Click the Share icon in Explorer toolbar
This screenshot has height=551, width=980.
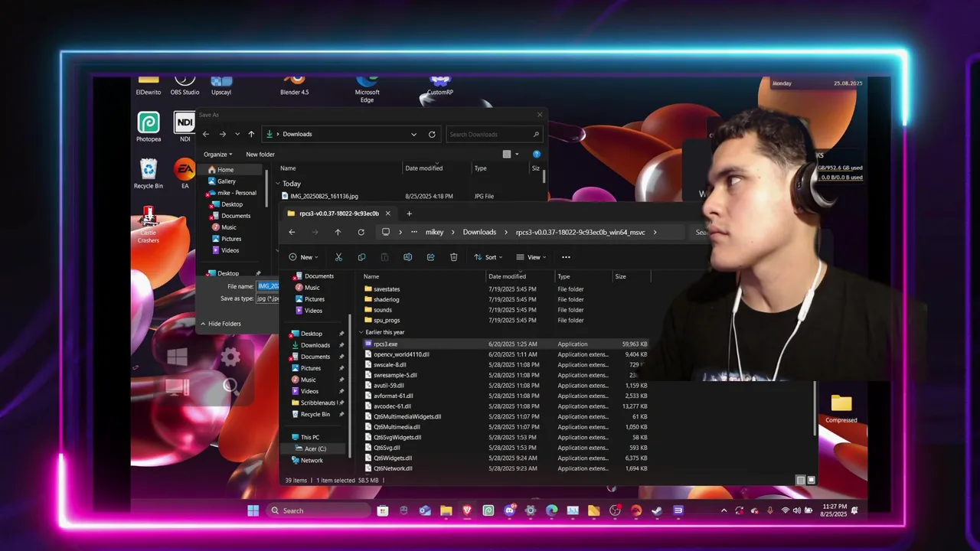point(430,257)
